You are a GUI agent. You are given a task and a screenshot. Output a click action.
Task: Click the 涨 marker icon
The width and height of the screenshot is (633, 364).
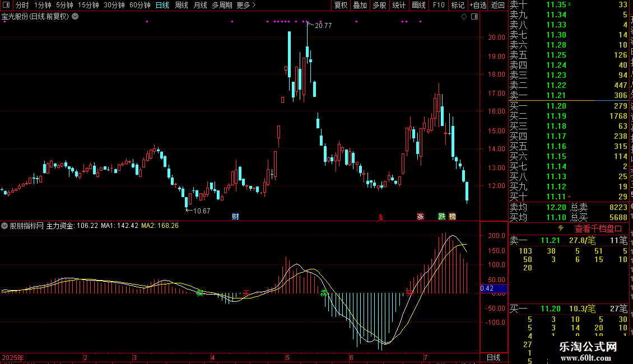pyautogui.click(x=420, y=217)
